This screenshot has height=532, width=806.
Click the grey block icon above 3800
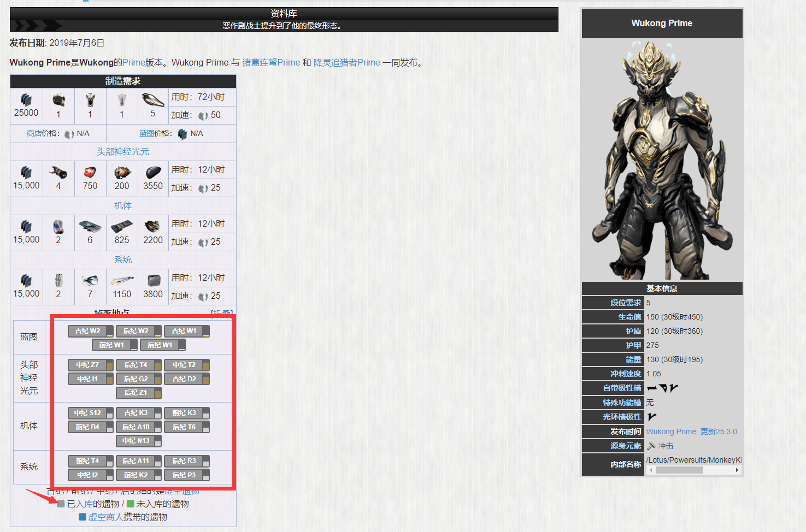pyautogui.click(x=154, y=281)
